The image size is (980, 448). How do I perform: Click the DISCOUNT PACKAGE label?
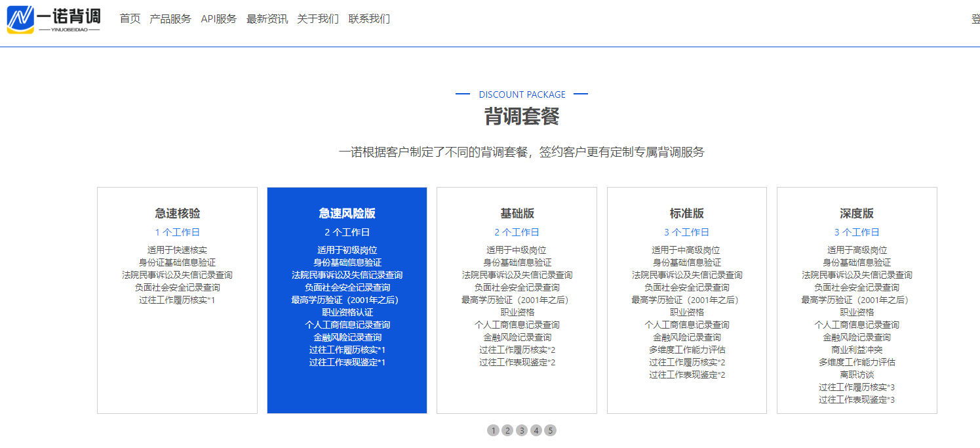[x=522, y=94]
